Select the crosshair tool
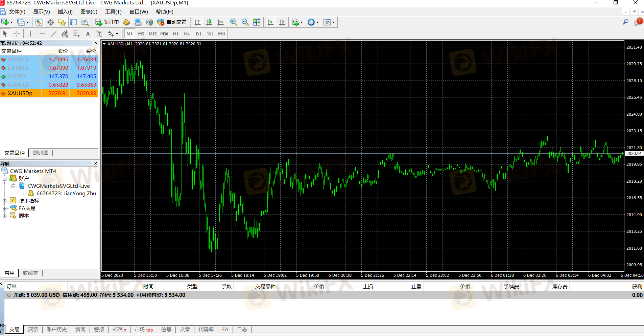Image resolution: width=644 pixels, height=336 pixels. pyautogui.click(x=17, y=34)
